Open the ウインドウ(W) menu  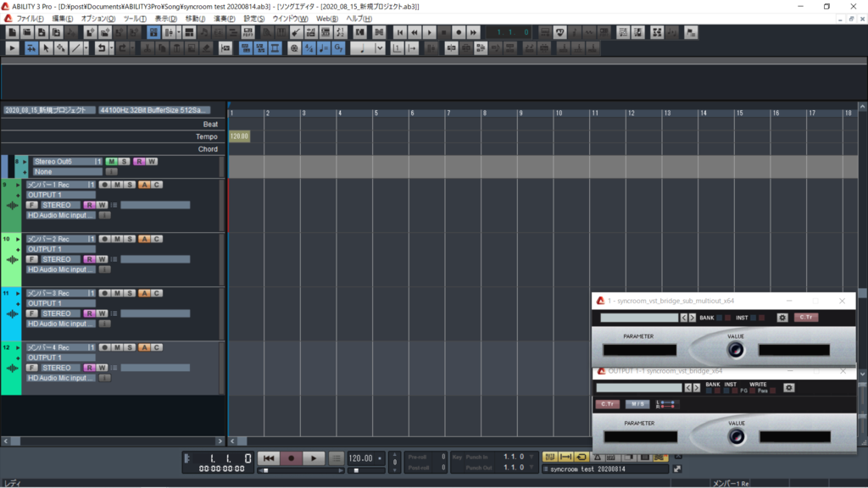coord(290,19)
